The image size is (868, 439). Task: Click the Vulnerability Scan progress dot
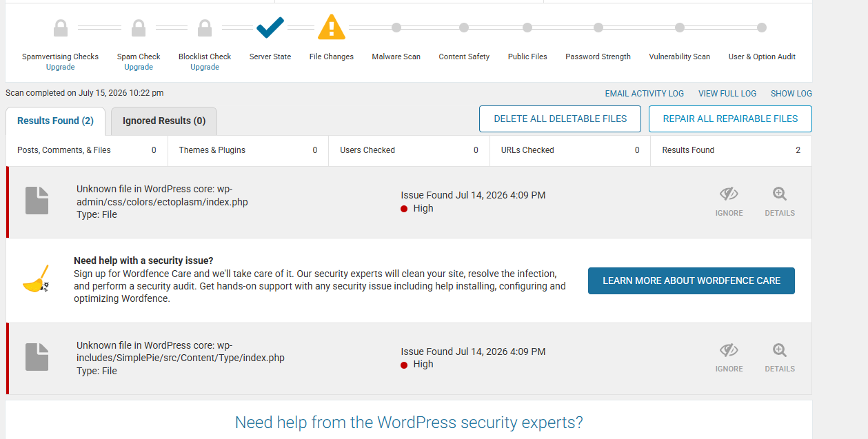[x=680, y=28]
